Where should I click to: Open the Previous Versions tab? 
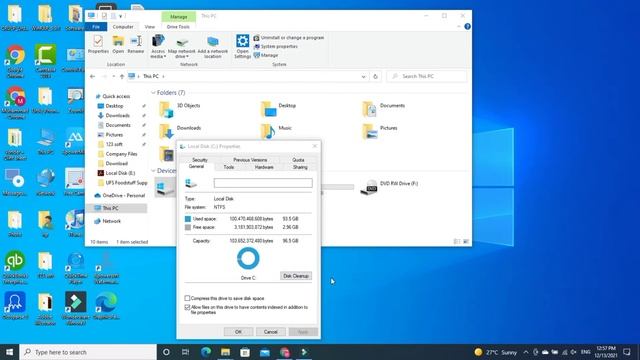[250, 160]
